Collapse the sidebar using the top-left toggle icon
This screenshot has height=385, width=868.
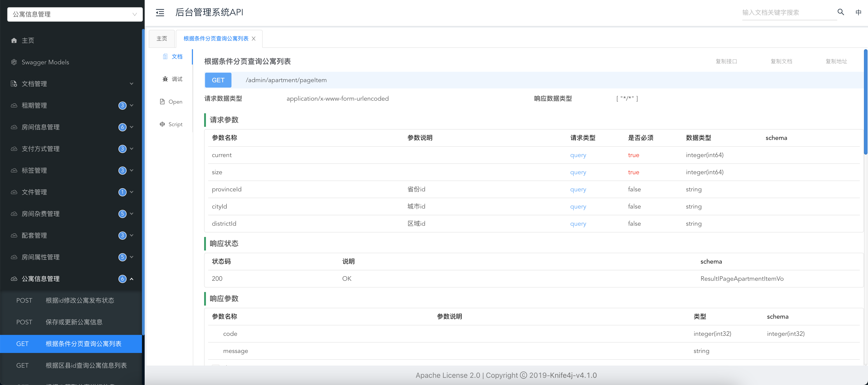coord(160,12)
